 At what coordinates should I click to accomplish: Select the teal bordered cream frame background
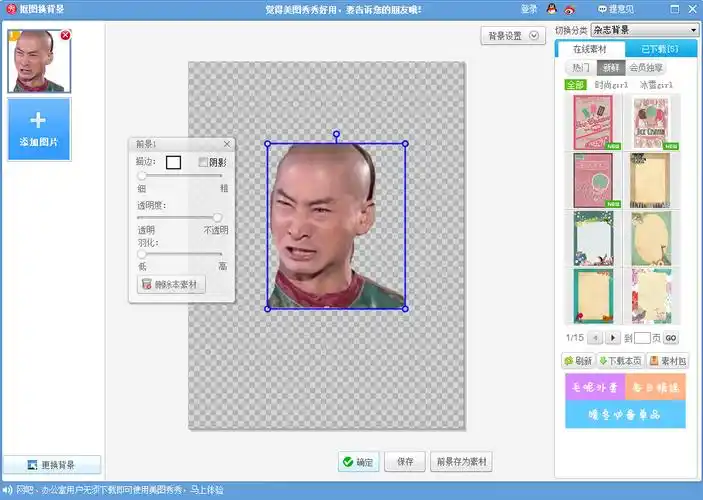(594, 296)
